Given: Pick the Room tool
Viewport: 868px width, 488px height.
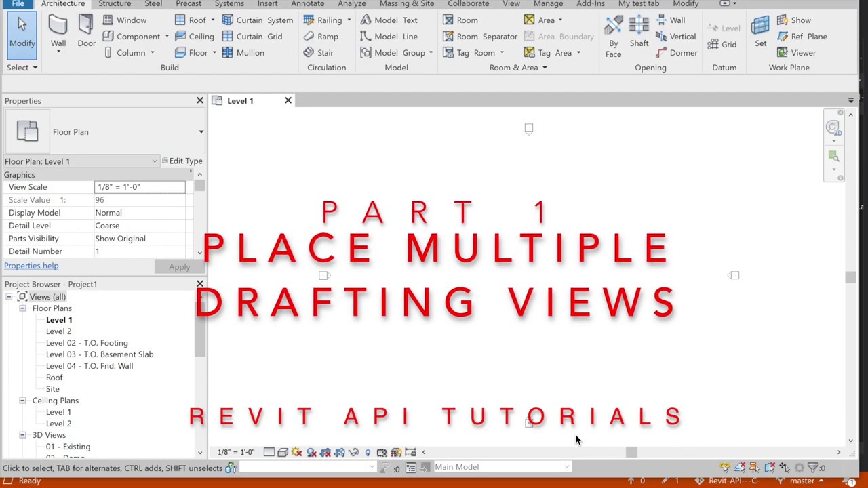Looking at the screenshot, I should click(460, 20).
